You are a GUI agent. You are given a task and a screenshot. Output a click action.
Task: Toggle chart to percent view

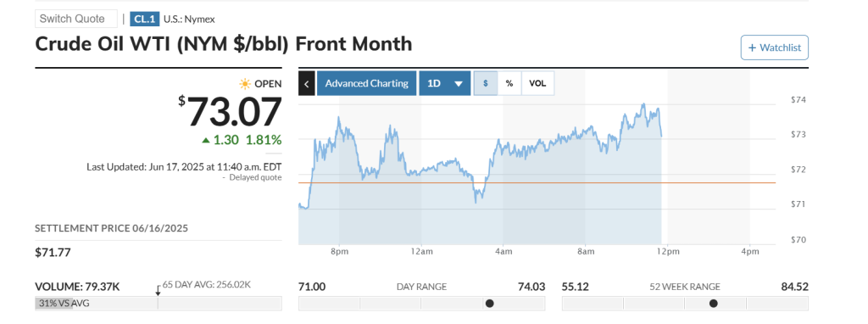tap(509, 83)
